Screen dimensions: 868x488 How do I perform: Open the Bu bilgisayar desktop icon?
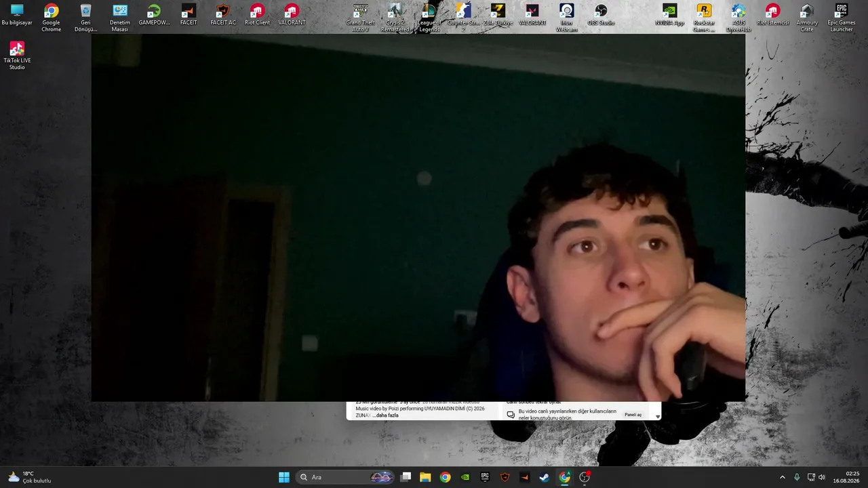click(x=17, y=16)
